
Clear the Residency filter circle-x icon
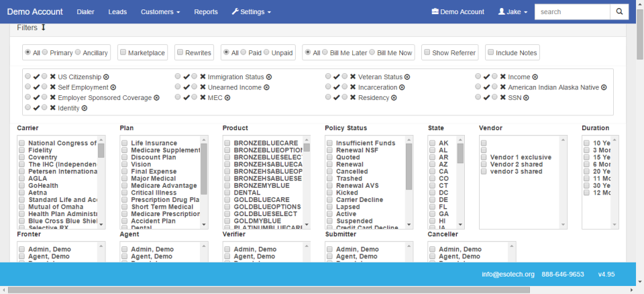pos(394,98)
